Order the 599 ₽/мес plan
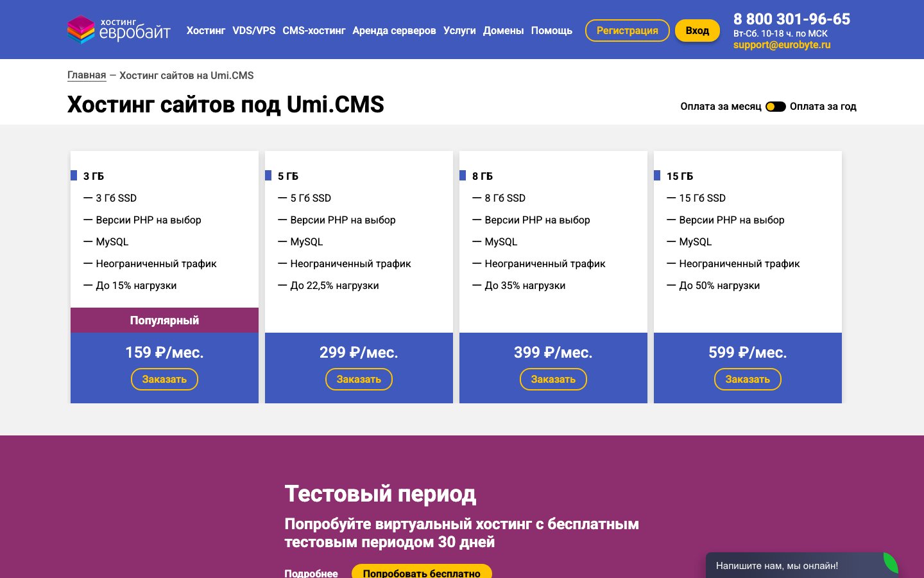924x578 pixels. click(x=748, y=379)
